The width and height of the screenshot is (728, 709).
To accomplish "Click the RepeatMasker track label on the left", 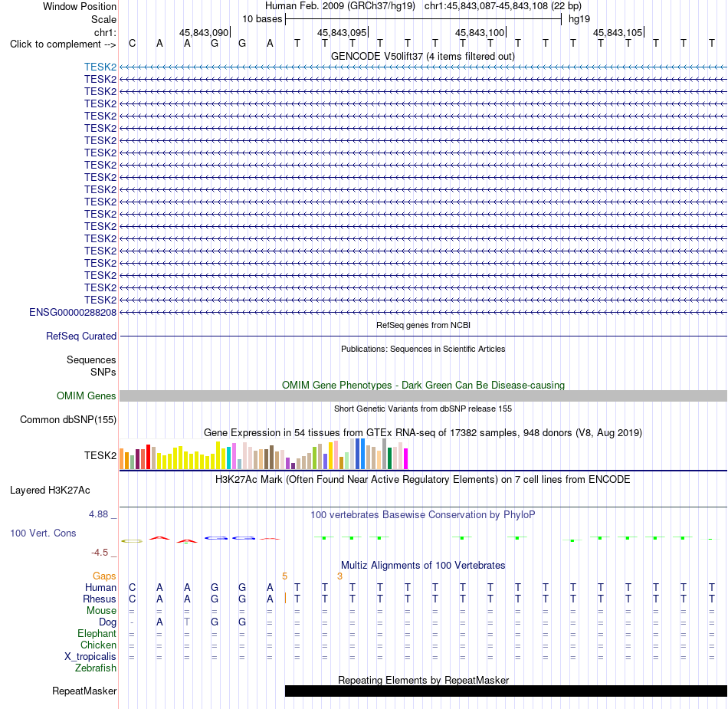I will (84, 691).
